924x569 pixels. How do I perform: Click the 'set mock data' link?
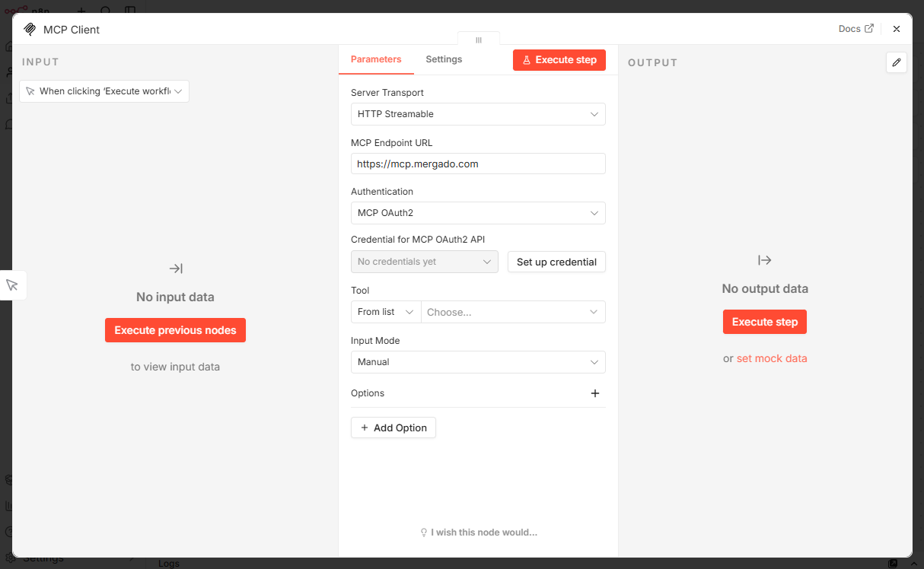[772, 358]
